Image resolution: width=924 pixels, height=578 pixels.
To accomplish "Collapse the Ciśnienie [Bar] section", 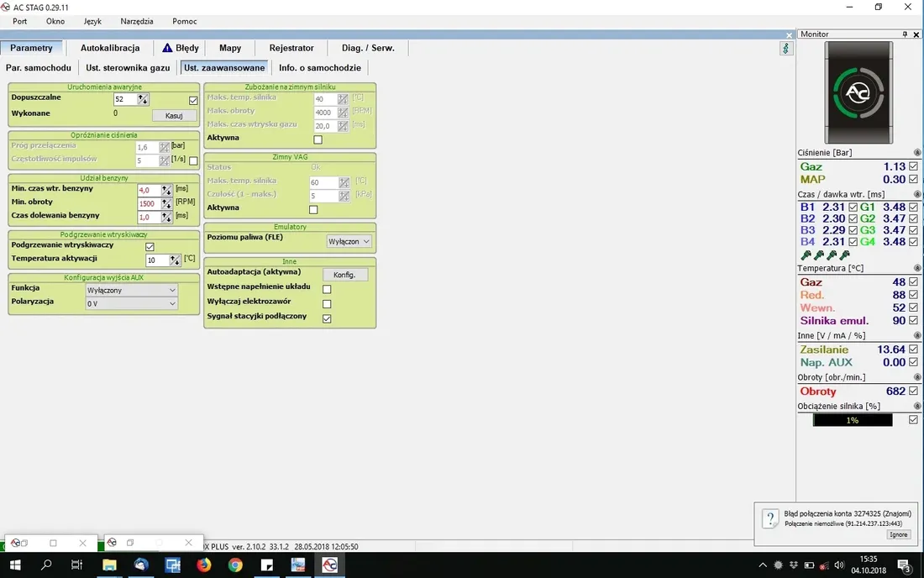I will pyautogui.click(x=917, y=153).
